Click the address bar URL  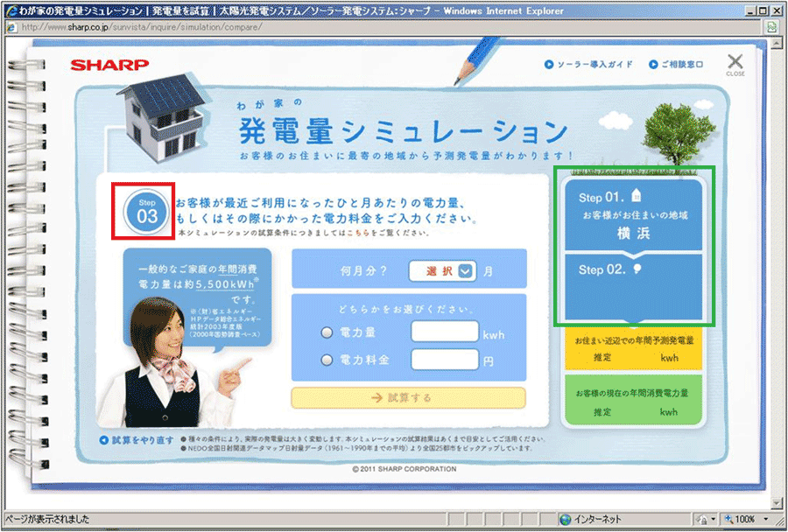[142, 27]
